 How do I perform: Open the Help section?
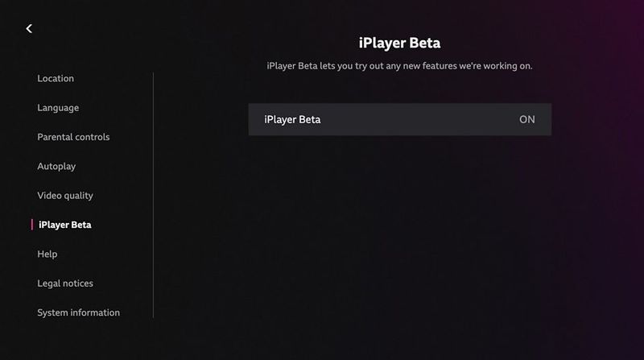click(47, 254)
